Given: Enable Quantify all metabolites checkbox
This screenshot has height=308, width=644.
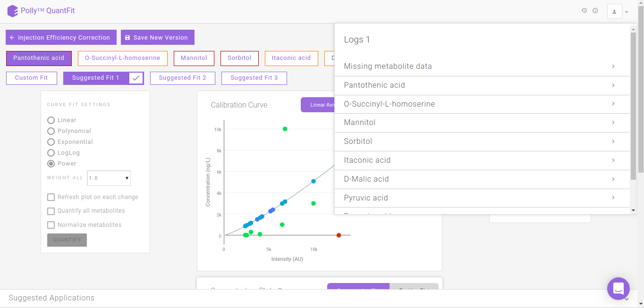Looking at the screenshot, I should (x=51, y=211).
